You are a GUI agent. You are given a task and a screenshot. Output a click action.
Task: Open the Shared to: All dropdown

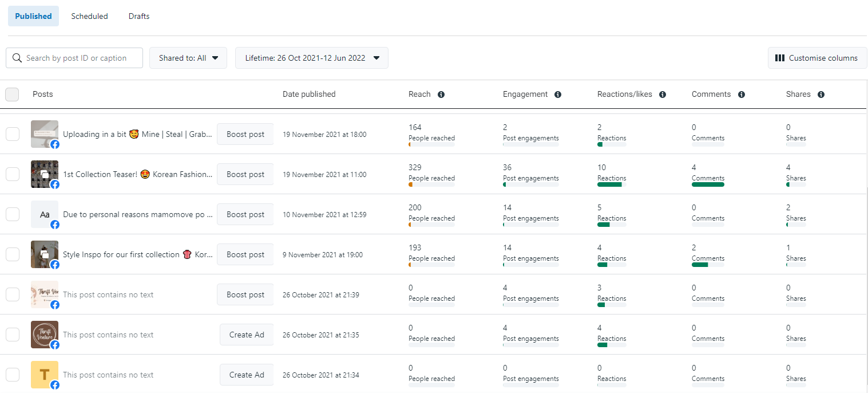[x=188, y=58]
